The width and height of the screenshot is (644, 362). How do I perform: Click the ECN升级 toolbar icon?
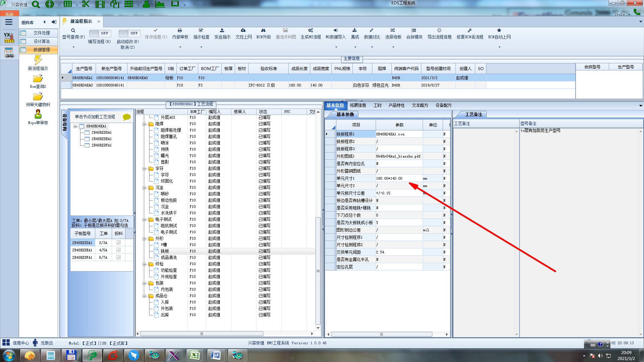[263, 31]
